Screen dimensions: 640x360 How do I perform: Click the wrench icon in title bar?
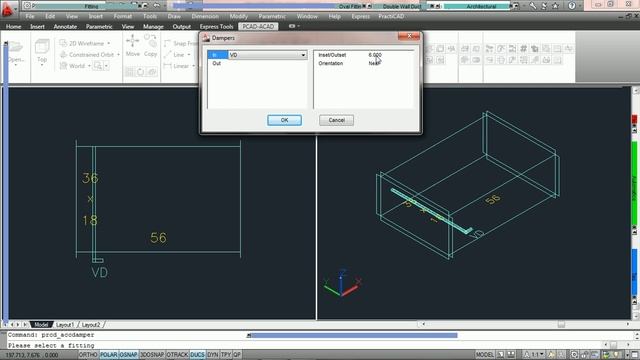click(x=533, y=6)
